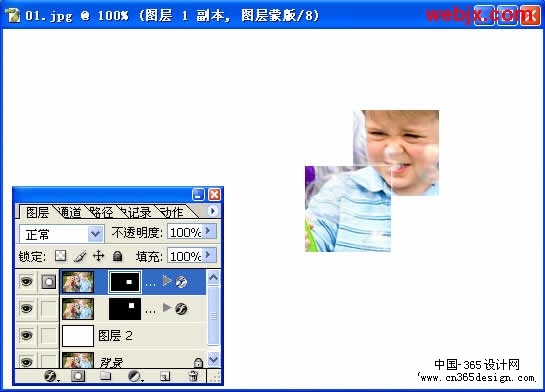Viewport: 545px width, 392px height.
Task: Click the 不透明度 100% field
Action: coord(185,231)
